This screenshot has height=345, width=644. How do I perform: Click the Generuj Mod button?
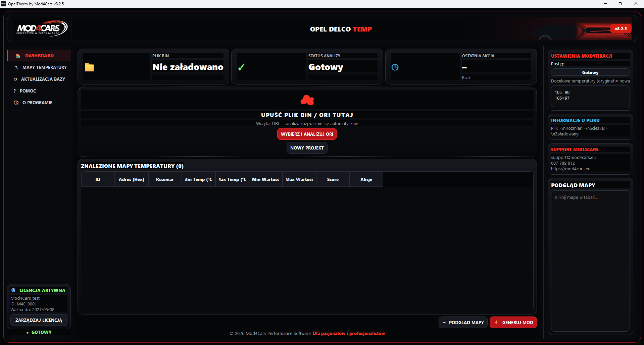point(513,323)
